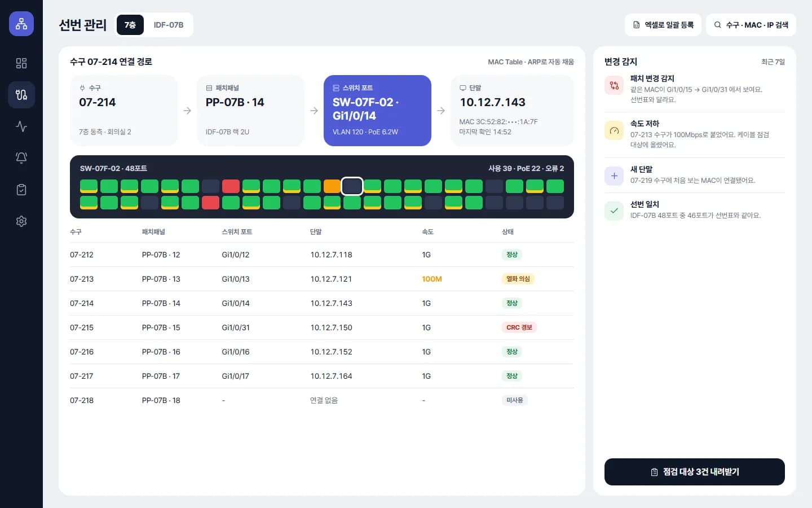This screenshot has width=812, height=508.
Task: Click the network topology logo icon
Action: click(x=21, y=24)
